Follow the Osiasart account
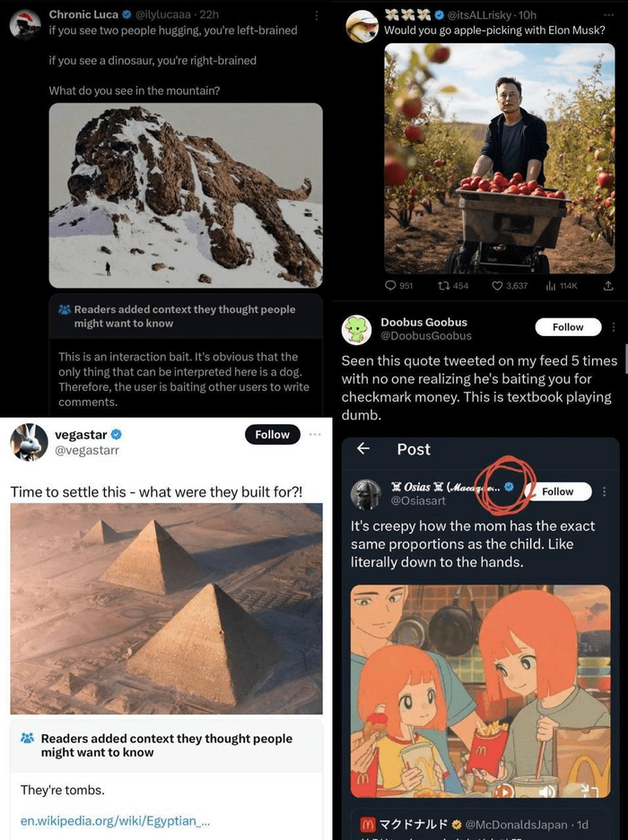Viewport: 628px width, 840px height. click(x=557, y=491)
